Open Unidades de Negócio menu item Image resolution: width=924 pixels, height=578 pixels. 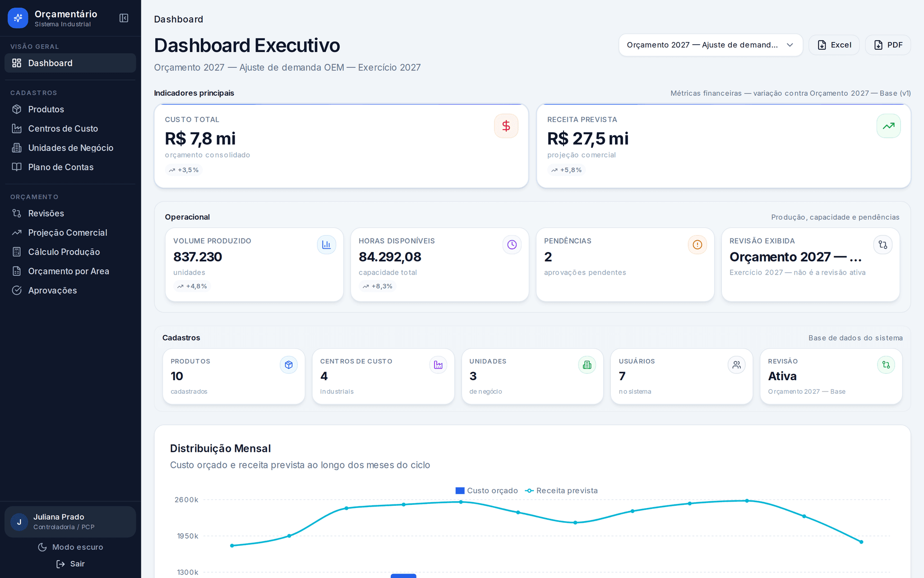(70, 148)
